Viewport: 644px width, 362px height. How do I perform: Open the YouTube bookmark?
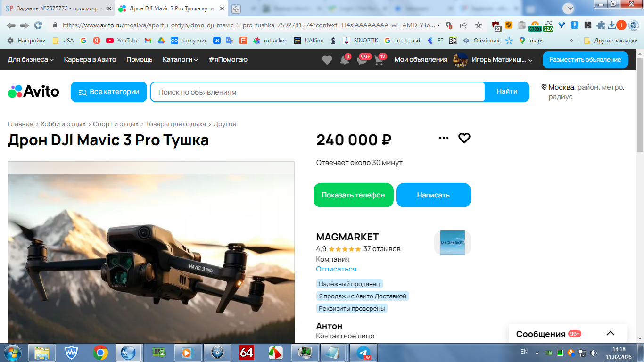(122, 41)
